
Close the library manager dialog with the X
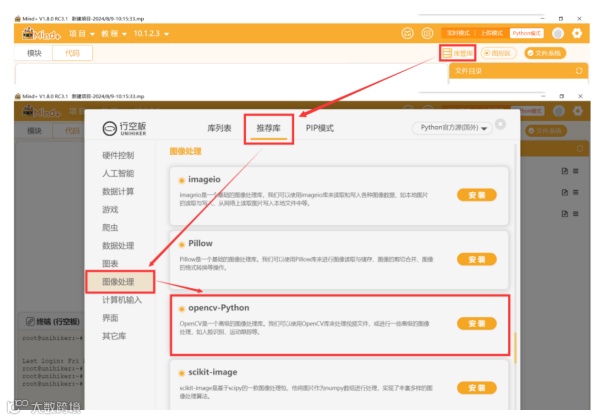tap(501, 124)
